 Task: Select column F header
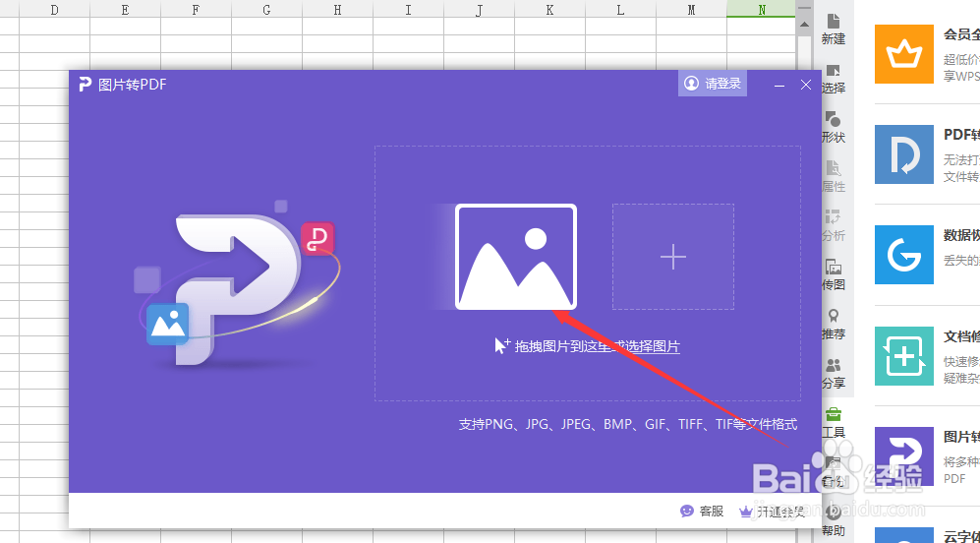coord(196,10)
